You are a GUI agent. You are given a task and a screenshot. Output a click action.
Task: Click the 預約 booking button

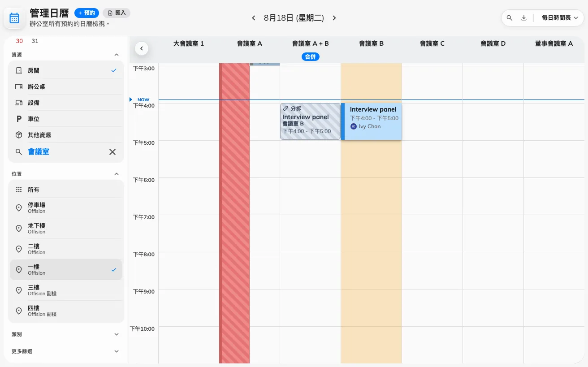pos(86,13)
